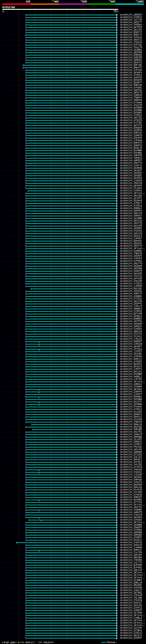Select hit label UniRef100_Q65C76

coord(131,93)
